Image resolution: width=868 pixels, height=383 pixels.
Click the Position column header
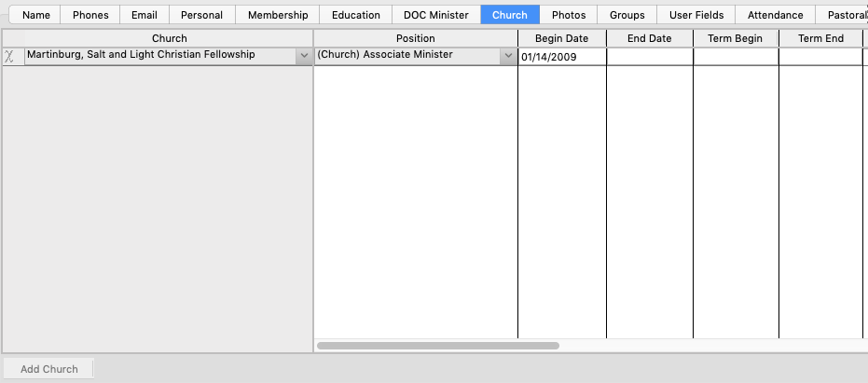click(415, 38)
